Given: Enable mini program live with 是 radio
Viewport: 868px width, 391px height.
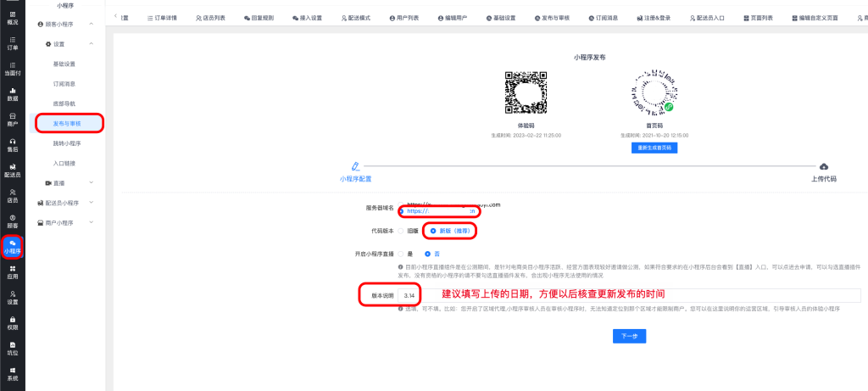Looking at the screenshot, I should pyautogui.click(x=401, y=254).
